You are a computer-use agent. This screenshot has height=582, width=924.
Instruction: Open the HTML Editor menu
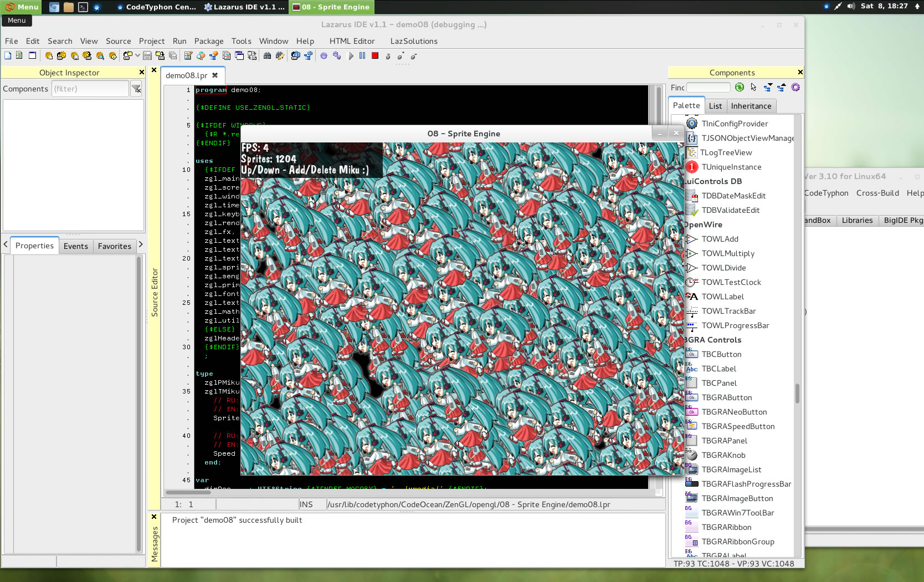pyautogui.click(x=352, y=41)
